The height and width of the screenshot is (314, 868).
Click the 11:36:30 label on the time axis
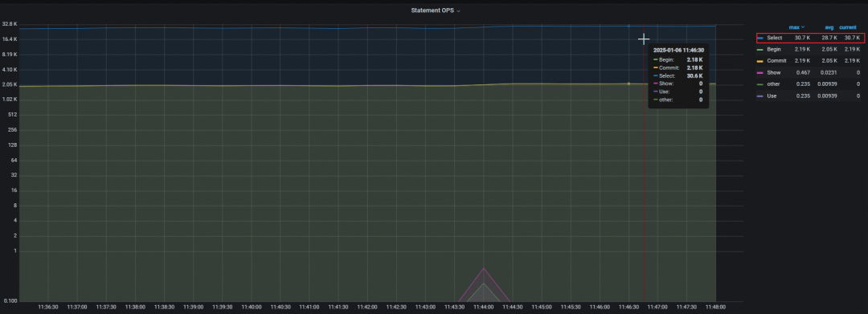point(48,306)
